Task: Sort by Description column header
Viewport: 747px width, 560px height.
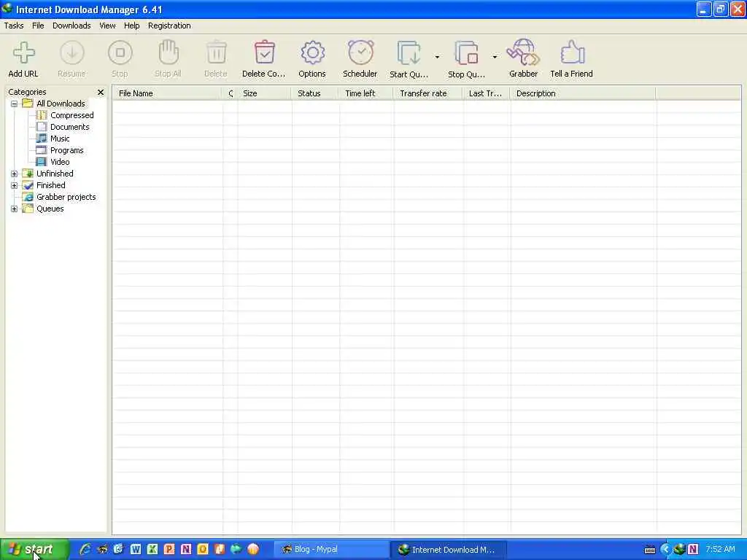Action: click(x=582, y=93)
